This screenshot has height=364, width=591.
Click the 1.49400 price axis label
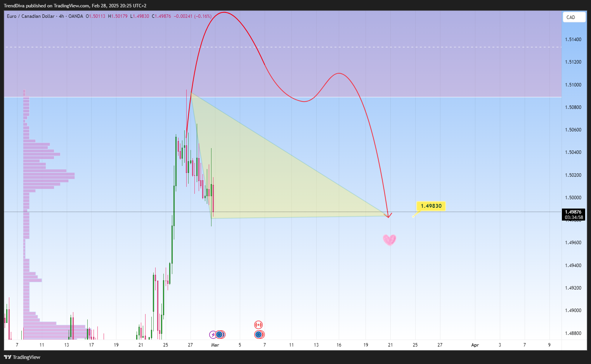[573, 266]
